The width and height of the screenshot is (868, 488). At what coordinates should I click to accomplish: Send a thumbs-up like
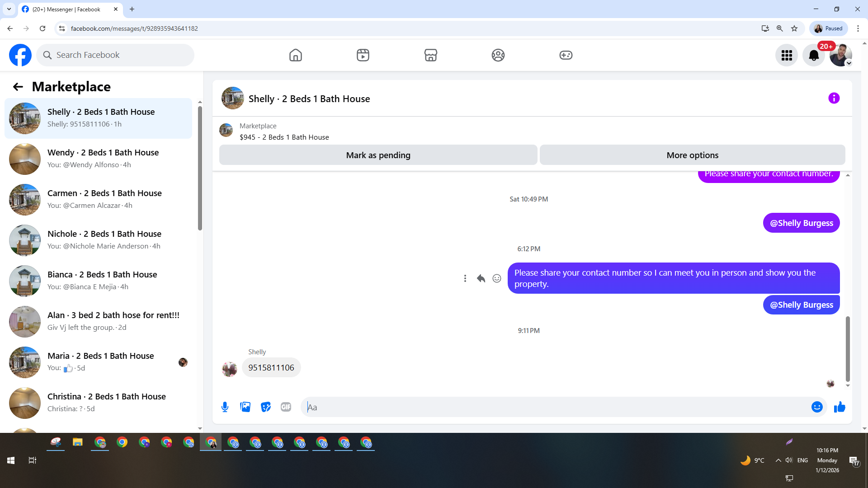coord(840,407)
